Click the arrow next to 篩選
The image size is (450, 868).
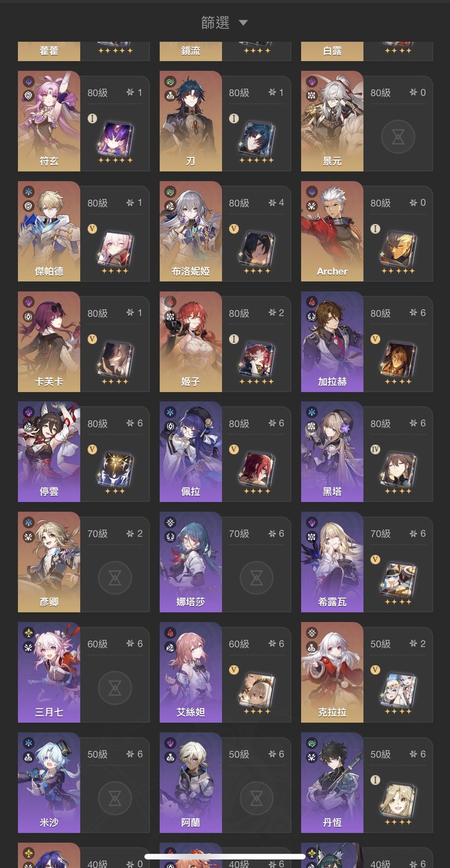(x=243, y=23)
